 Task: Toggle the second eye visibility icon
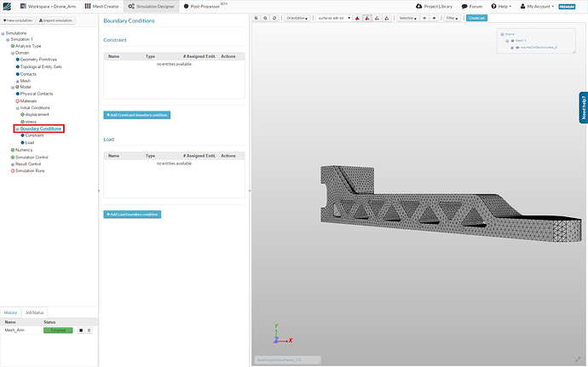(x=435, y=17)
